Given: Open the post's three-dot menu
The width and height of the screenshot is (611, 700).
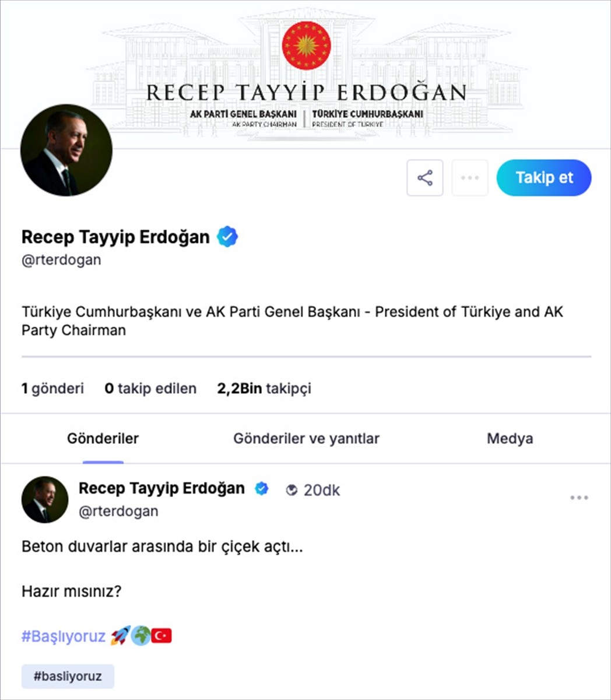Looking at the screenshot, I should pyautogui.click(x=579, y=497).
